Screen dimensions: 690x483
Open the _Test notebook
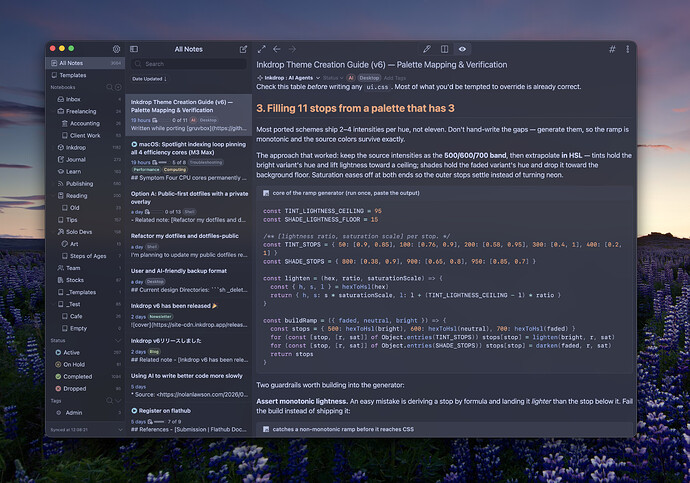[x=85, y=304]
